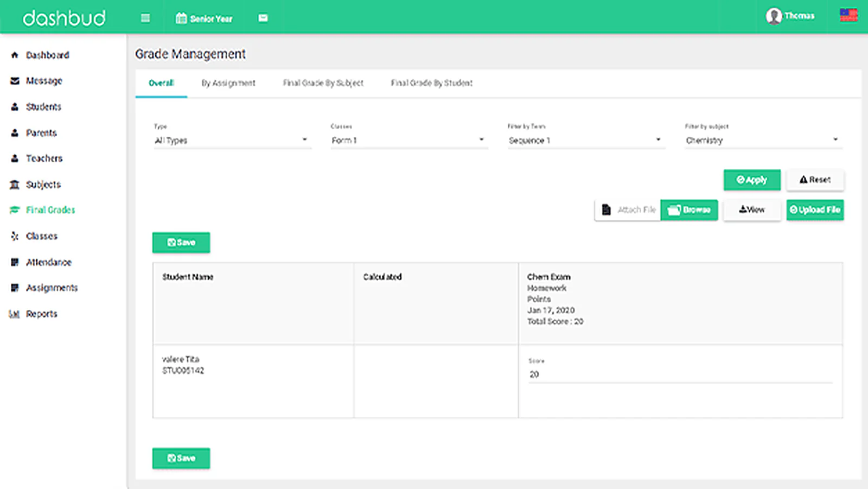
Task: Expand the term filter showing Sequence 1
Action: 586,140
